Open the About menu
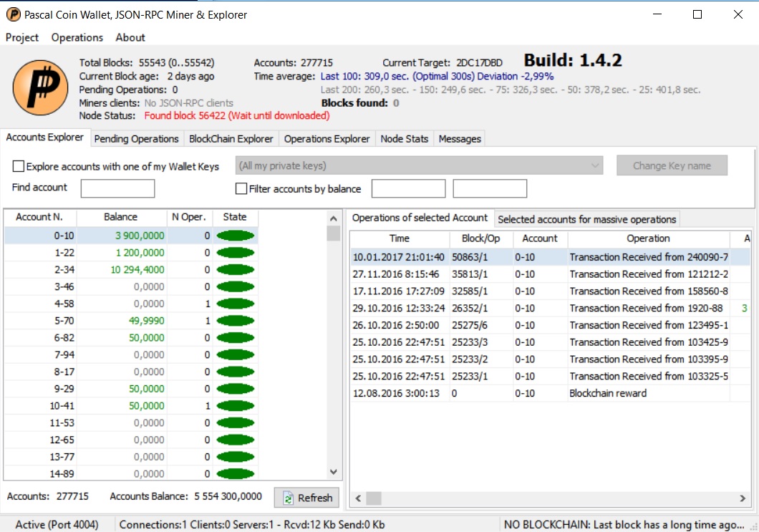 pyautogui.click(x=130, y=37)
